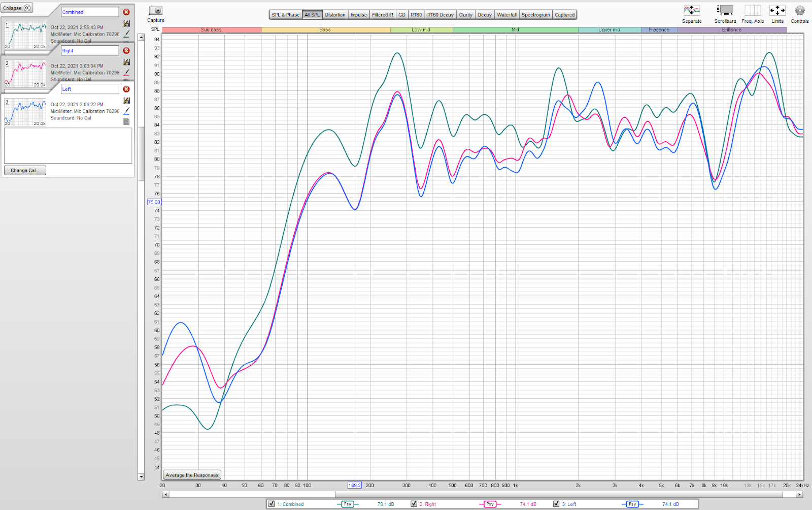Collapse the measurements side panel
Image resolution: width=812 pixels, height=510 pixels.
point(17,8)
